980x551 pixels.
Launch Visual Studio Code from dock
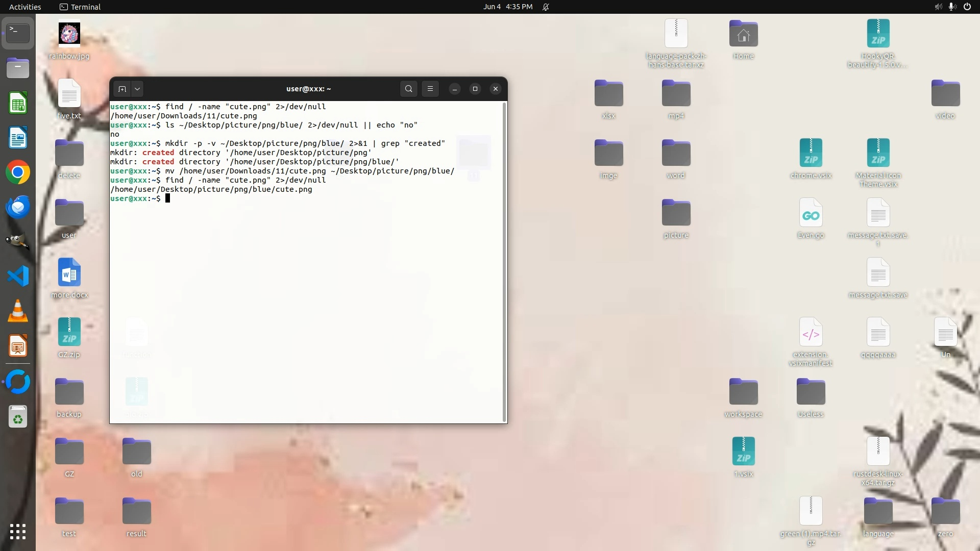(18, 276)
